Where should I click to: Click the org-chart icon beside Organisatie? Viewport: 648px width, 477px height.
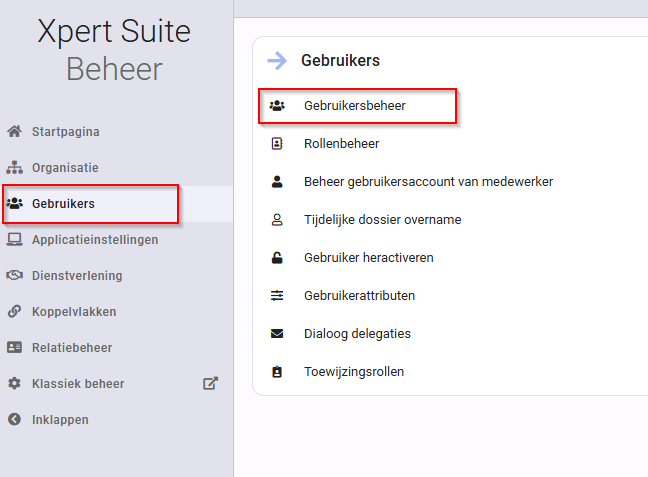(x=14, y=167)
